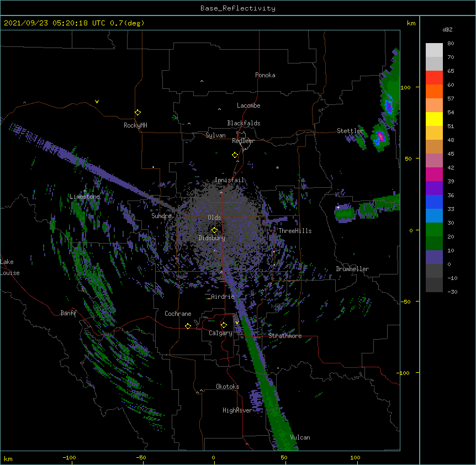Viewport: 476px width, 465px height.
Task: Click the yellow V marker northwest of RockyMH
Action: tap(97, 102)
